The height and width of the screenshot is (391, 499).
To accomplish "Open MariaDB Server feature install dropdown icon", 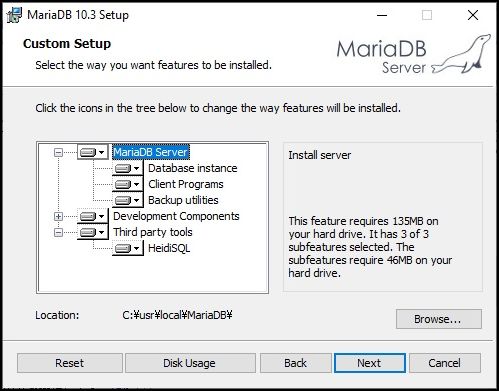I will [x=93, y=152].
